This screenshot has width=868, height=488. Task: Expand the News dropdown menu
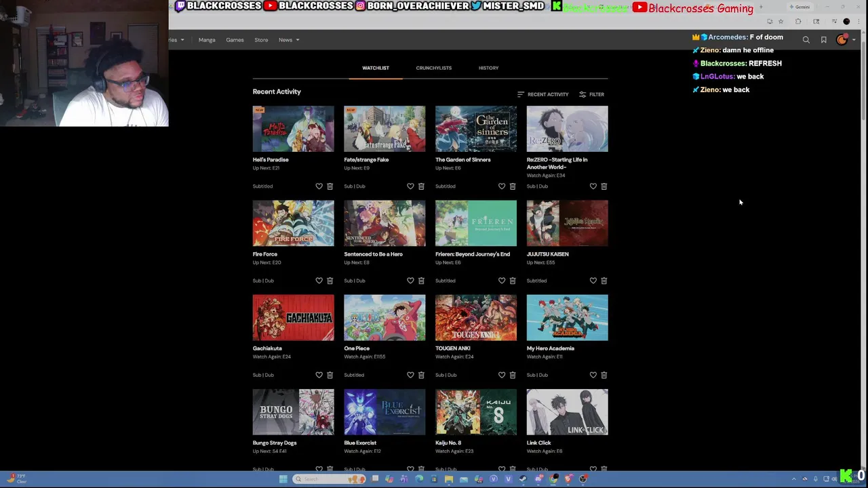pos(288,40)
